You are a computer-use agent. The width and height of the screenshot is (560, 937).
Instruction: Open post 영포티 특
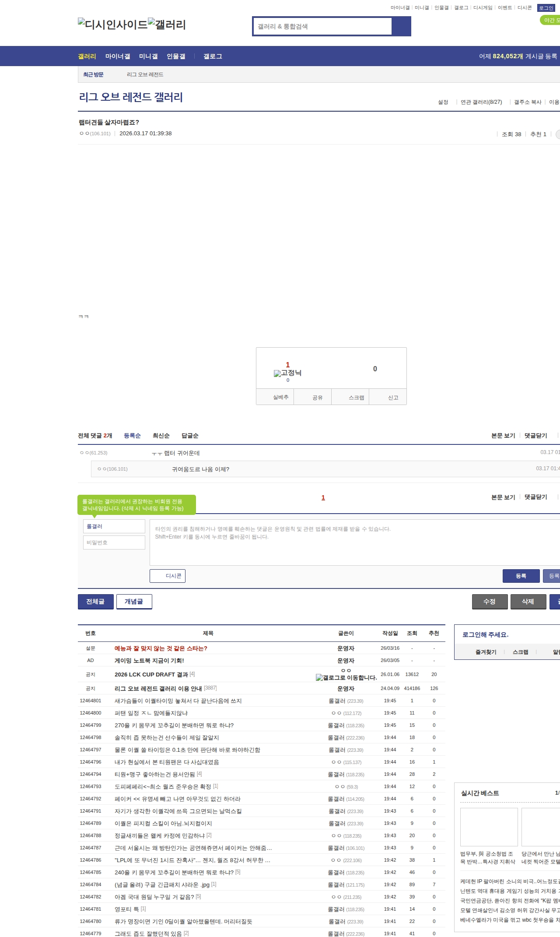coord(127,909)
